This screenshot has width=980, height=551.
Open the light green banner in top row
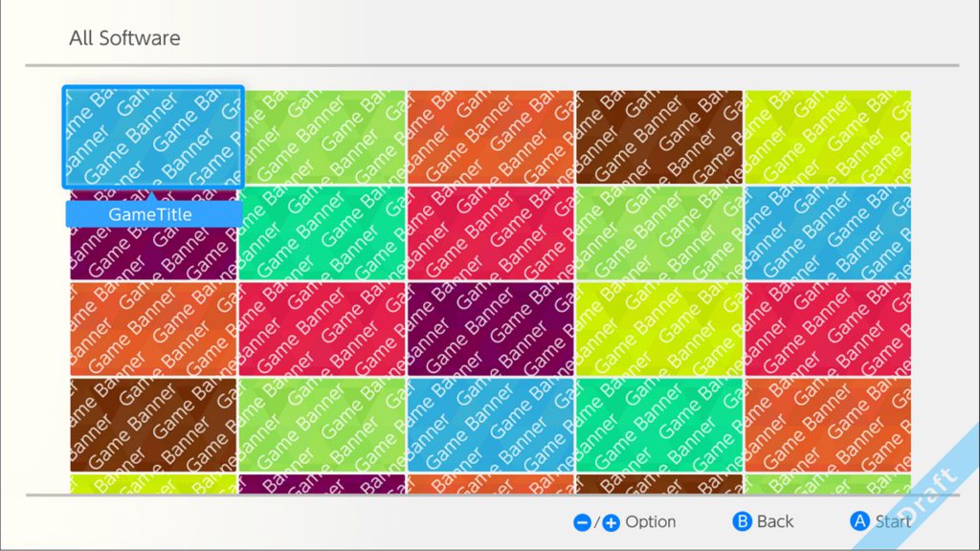point(323,137)
